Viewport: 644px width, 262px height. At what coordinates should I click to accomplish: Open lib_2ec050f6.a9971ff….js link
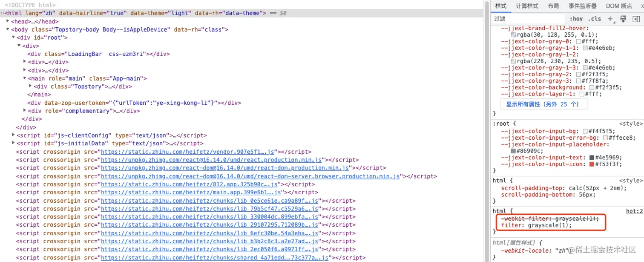[210, 250]
